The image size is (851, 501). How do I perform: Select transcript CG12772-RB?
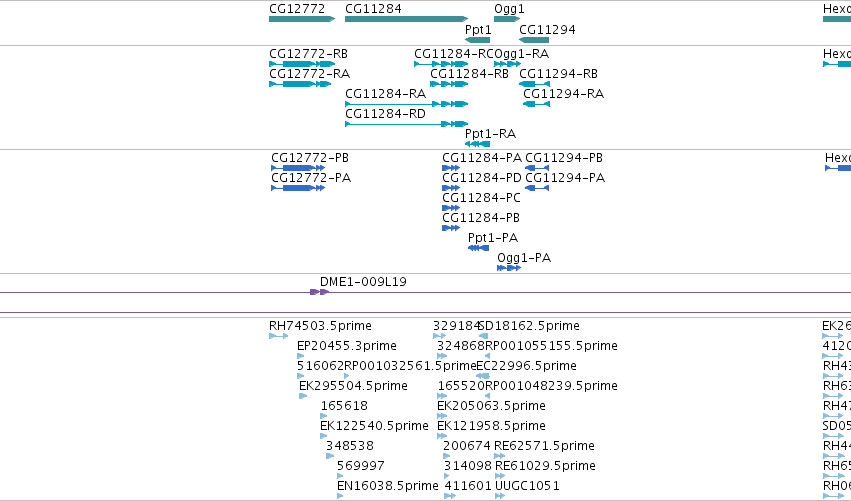302,64
